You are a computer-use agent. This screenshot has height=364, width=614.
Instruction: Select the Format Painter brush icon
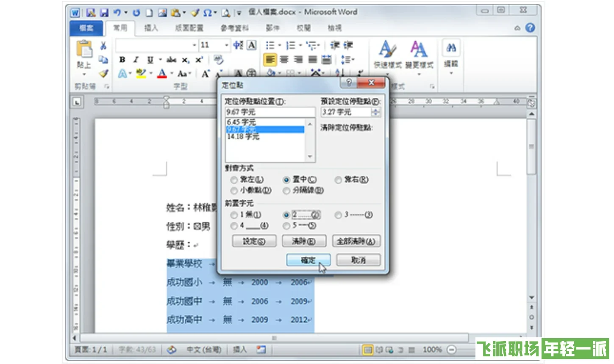pos(103,74)
